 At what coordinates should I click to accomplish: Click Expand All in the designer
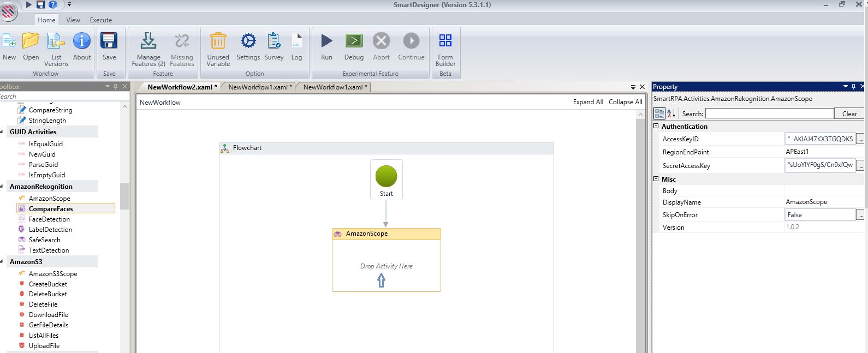click(x=587, y=102)
